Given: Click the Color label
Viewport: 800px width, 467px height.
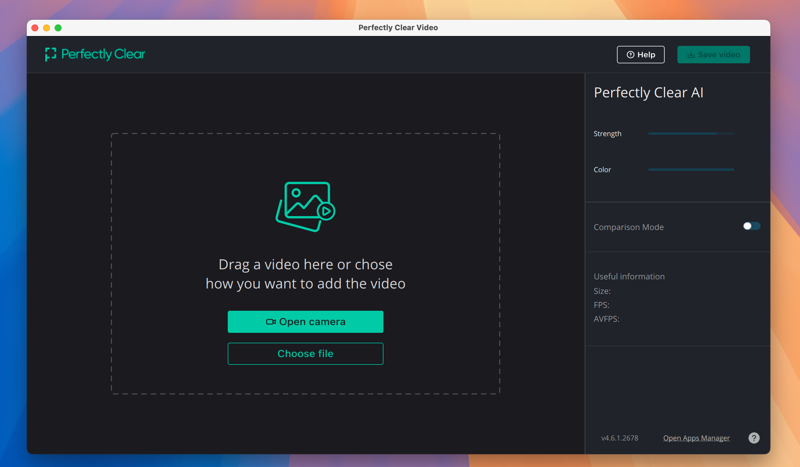Looking at the screenshot, I should (x=602, y=169).
